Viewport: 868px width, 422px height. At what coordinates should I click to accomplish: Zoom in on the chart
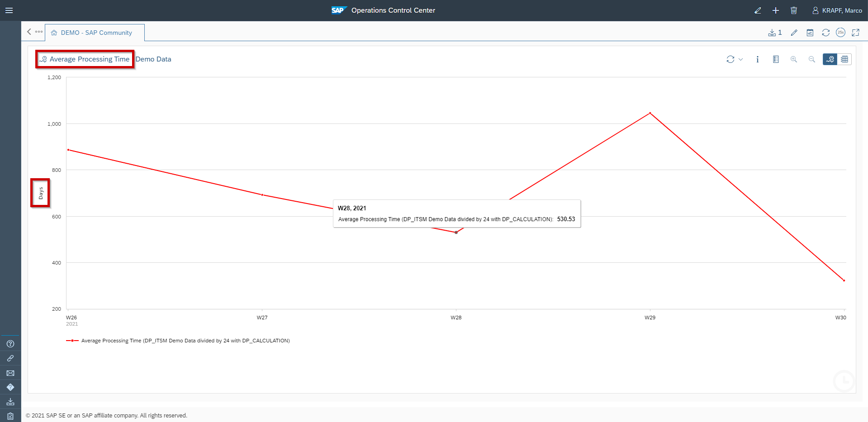(x=793, y=59)
